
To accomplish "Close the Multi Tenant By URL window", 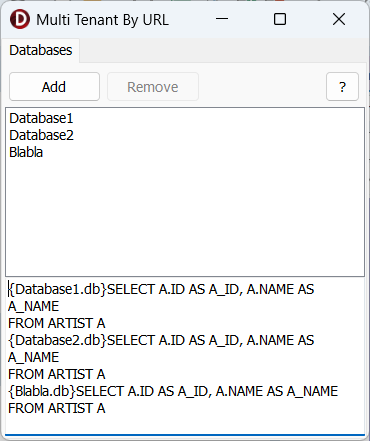I will tap(339, 19).
